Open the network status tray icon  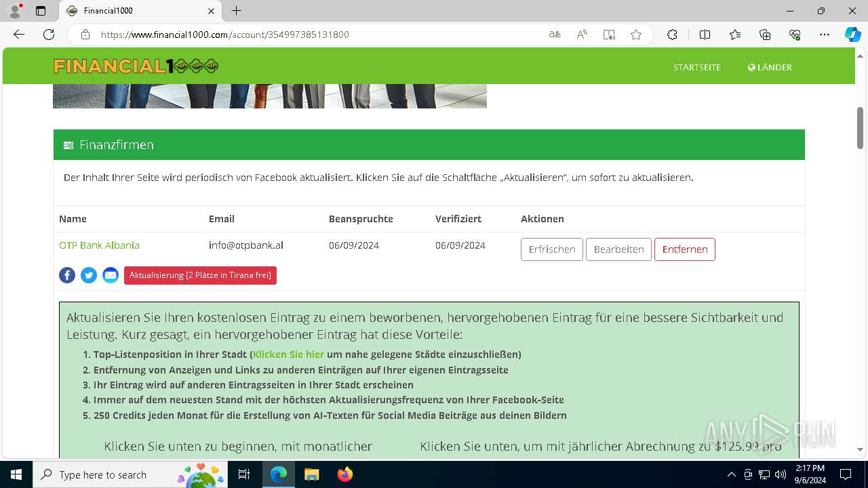[764, 474]
